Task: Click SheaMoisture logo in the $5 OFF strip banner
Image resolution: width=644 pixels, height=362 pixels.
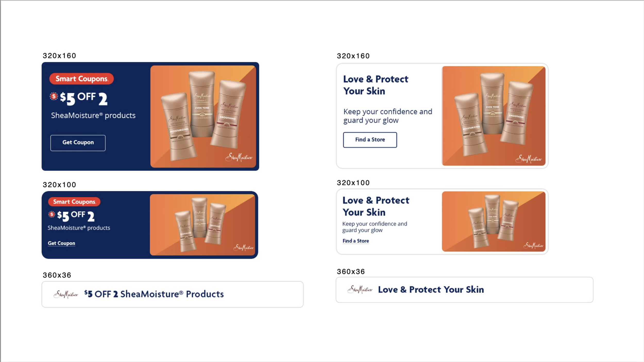Action: pos(66,294)
